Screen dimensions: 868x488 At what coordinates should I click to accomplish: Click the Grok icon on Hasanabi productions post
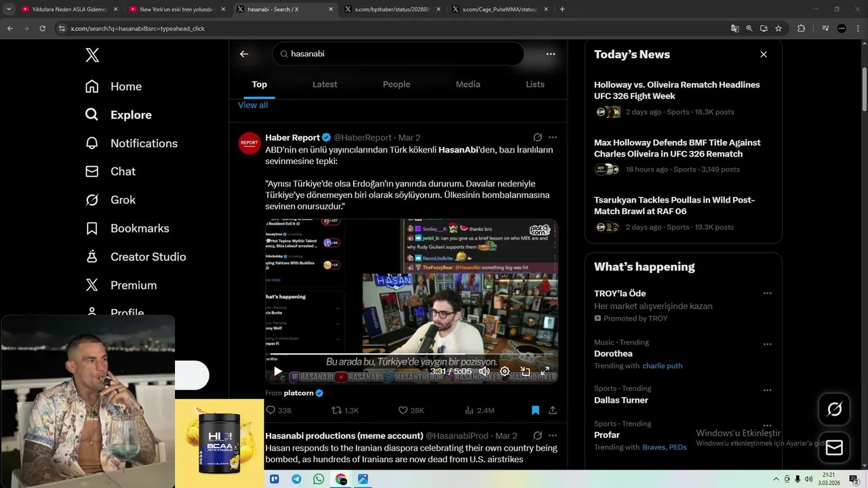538,436
